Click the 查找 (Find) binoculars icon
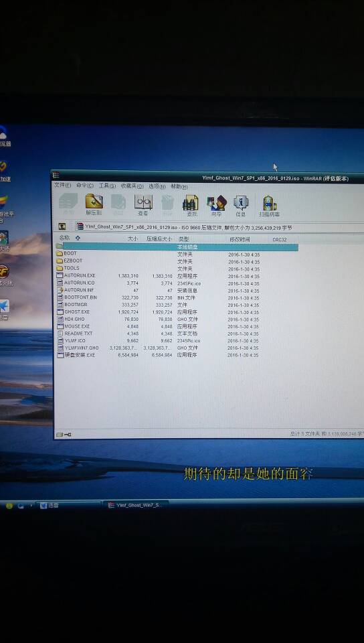The height and width of the screenshot is (643, 364). point(191,205)
